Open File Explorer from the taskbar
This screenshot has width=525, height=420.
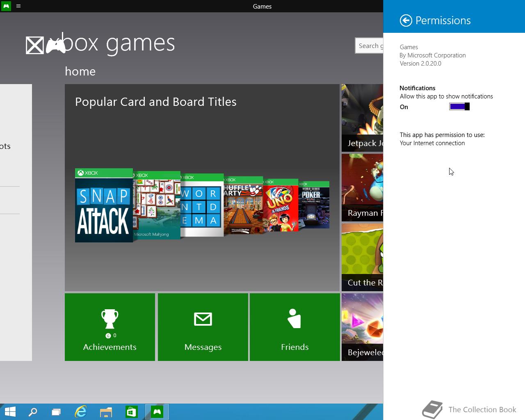(106, 412)
